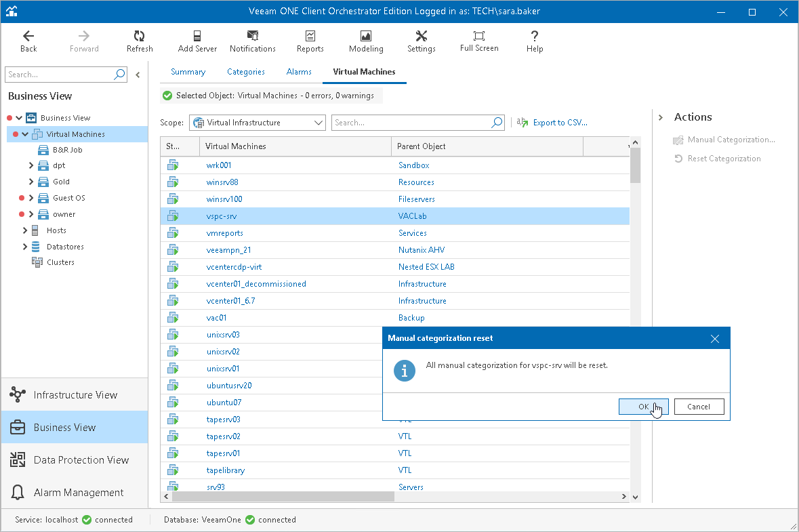Click the Add Server toolbar icon
The width and height of the screenshot is (799, 532).
(197, 41)
